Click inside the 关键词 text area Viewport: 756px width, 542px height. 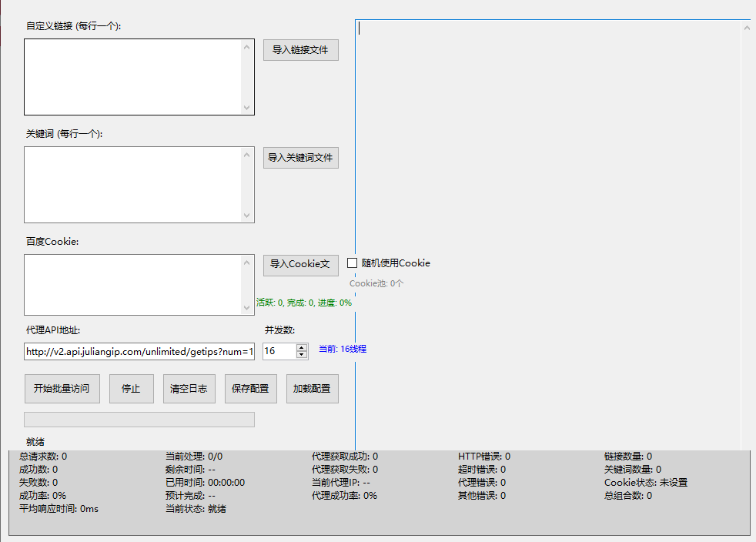coord(132,185)
